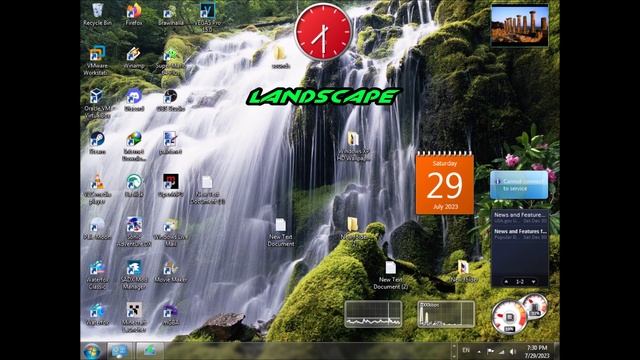Select the VEGAS Pro 15.0 shortcut
Screen dimensions: 640x360
[x=207, y=18]
